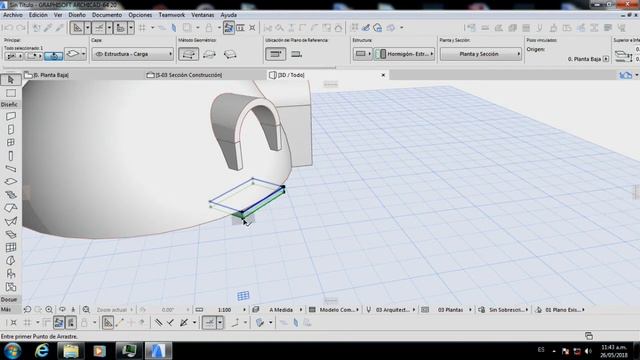640x360 pixels.
Task: Open the Estructura - Carga layer dropdown
Action: (x=133, y=54)
